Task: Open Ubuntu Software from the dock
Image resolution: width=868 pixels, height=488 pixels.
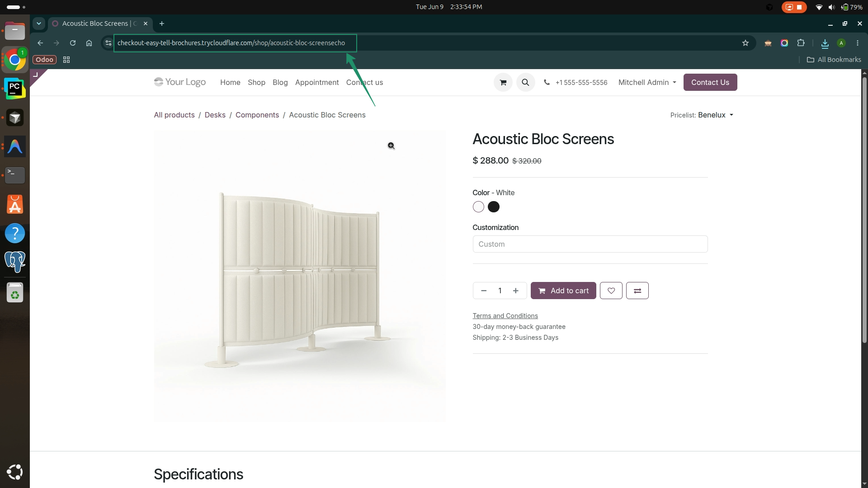Action: coord(15,204)
